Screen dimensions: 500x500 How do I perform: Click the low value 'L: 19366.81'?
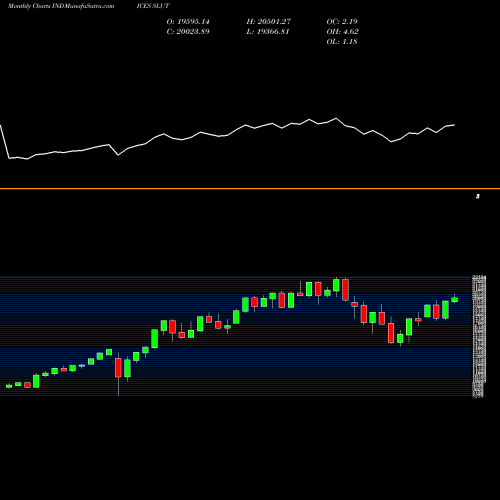(268, 32)
